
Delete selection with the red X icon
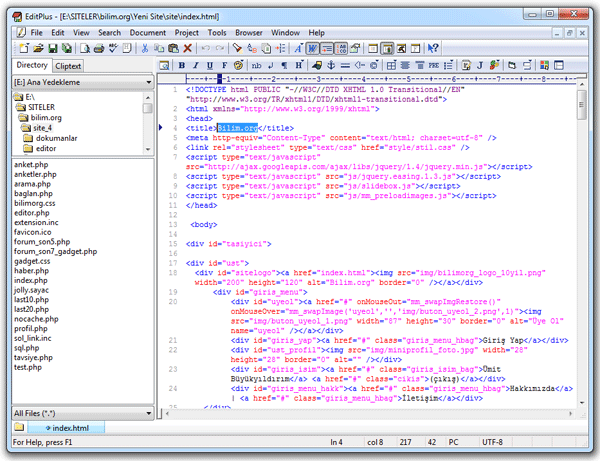coord(188,48)
